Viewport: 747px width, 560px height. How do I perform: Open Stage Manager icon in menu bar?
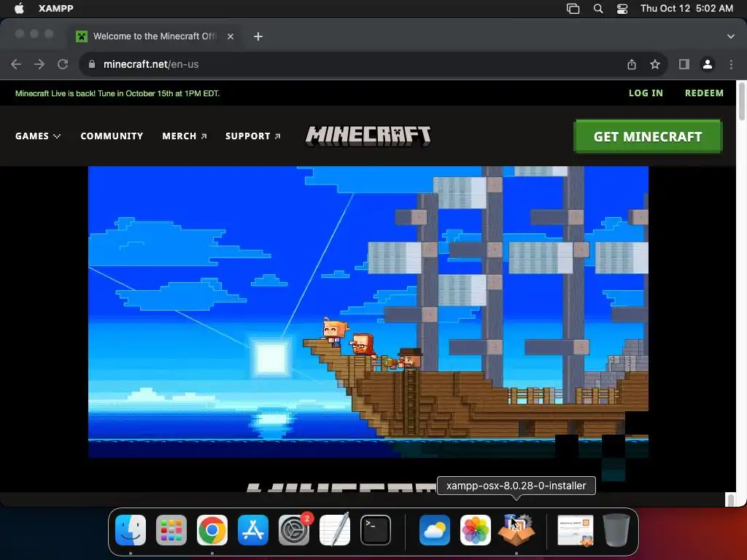click(x=573, y=9)
